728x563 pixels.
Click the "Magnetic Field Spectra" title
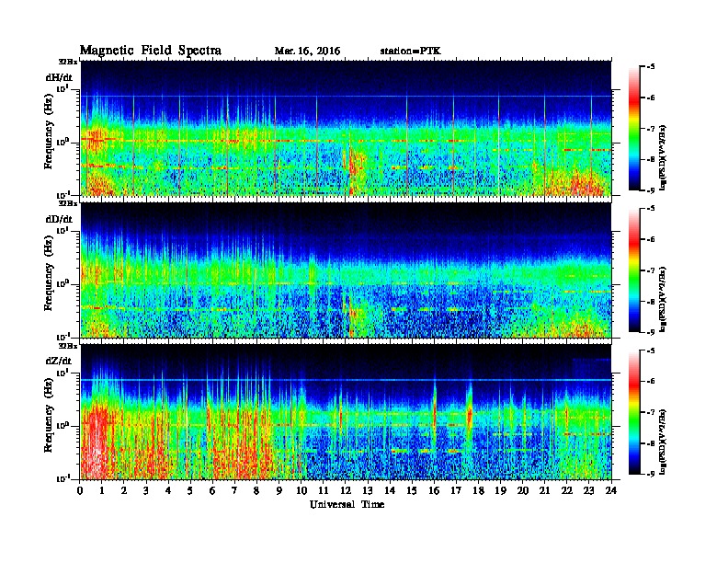(151, 51)
